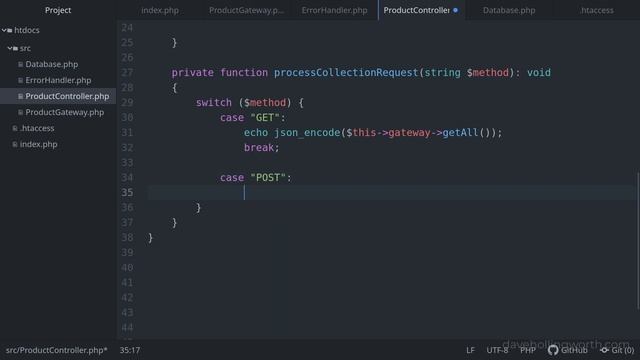640x360 pixels.
Task: Click line number 35 in the gutter
Action: 127,192
